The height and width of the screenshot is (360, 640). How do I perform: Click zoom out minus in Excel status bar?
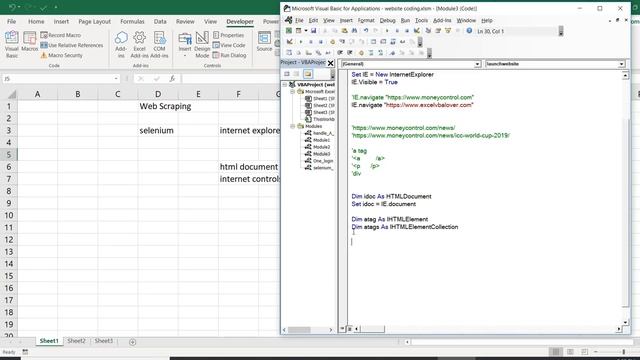596,351
